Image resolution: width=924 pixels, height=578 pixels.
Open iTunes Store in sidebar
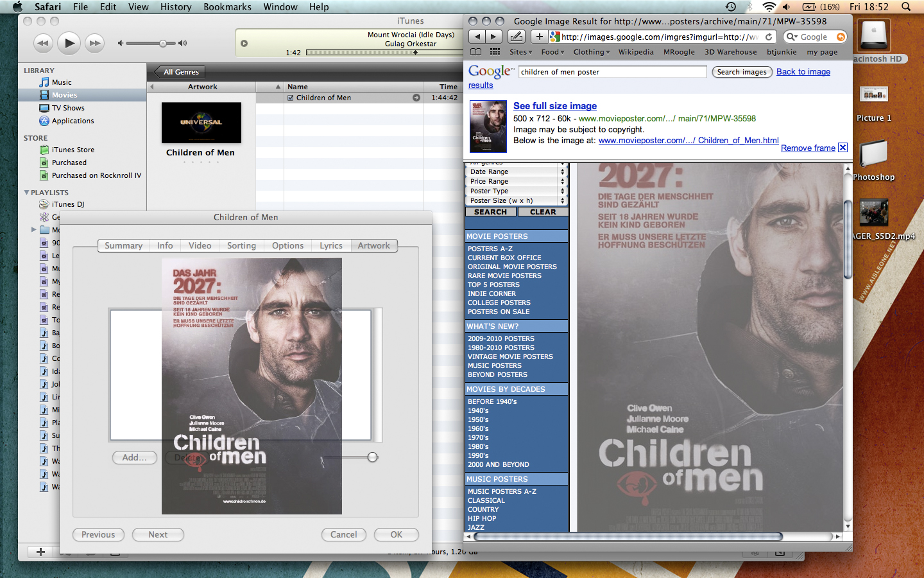[x=73, y=150]
